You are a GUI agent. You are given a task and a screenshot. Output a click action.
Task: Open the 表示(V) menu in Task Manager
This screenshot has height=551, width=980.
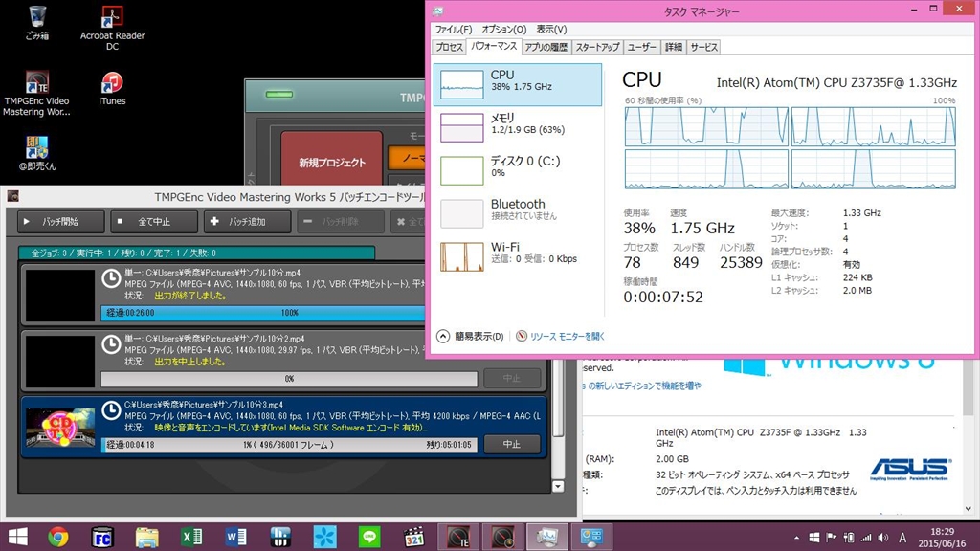(x=551, y=30)
